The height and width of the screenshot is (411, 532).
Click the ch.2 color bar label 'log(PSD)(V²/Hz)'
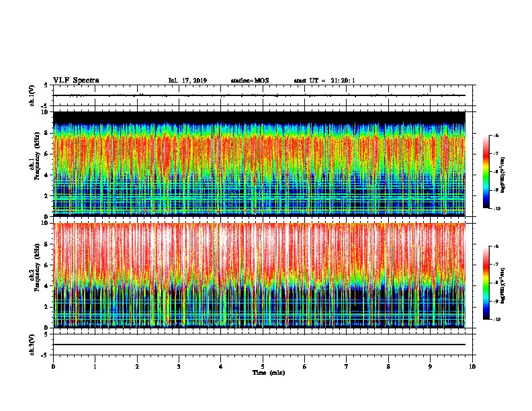[x=503, y=285]
